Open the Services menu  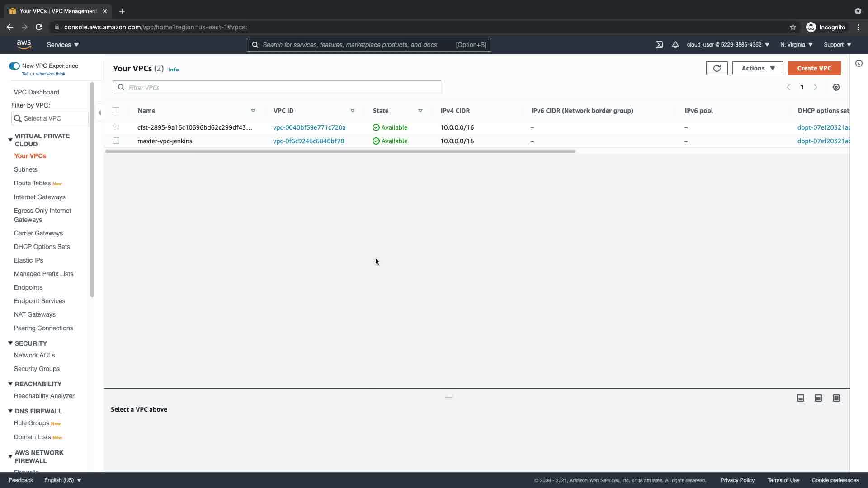pyautogui.click(x=62, y=45)
